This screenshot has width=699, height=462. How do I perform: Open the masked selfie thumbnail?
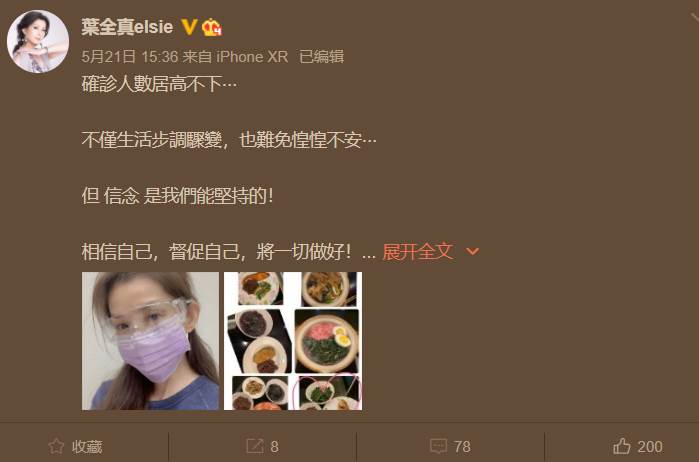pos(150,341)
